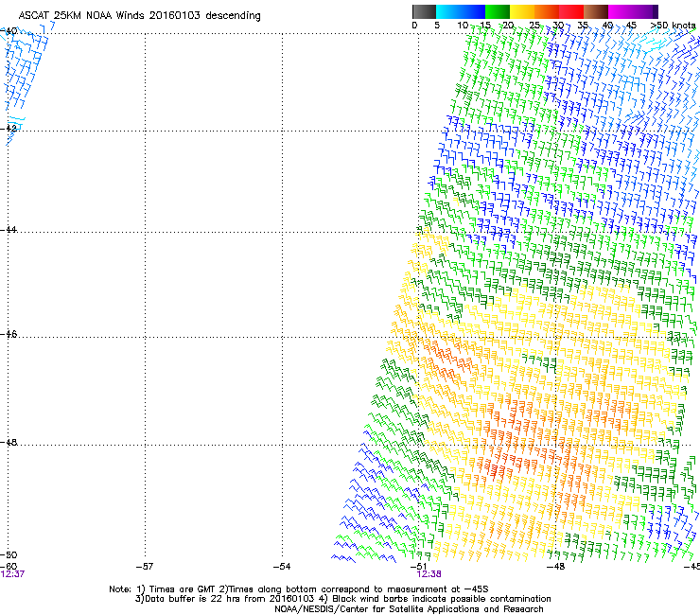
Task: Click the latitude label "-44" on left axis
Action: 9,230
